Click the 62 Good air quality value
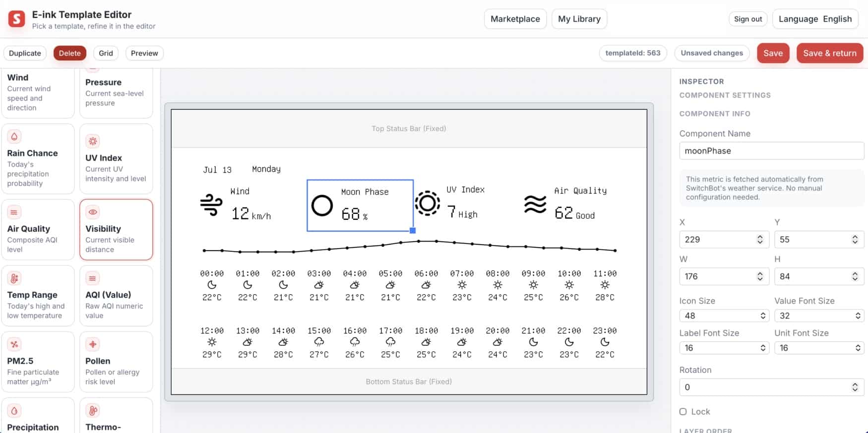The height and width of the screenshot is (433, 868). (574, 213)
